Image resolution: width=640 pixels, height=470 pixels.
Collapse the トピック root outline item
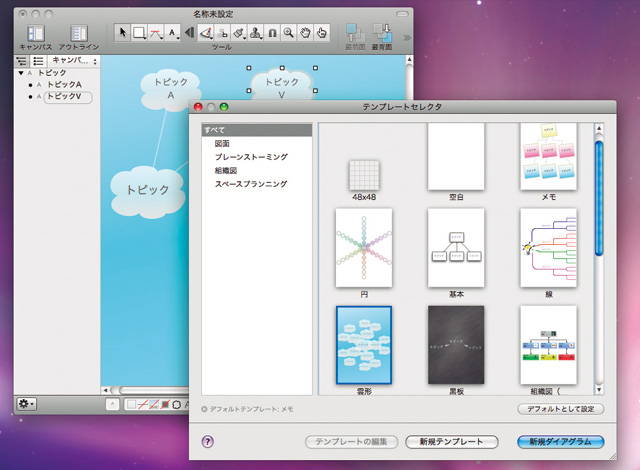click(x=21, y=73)
